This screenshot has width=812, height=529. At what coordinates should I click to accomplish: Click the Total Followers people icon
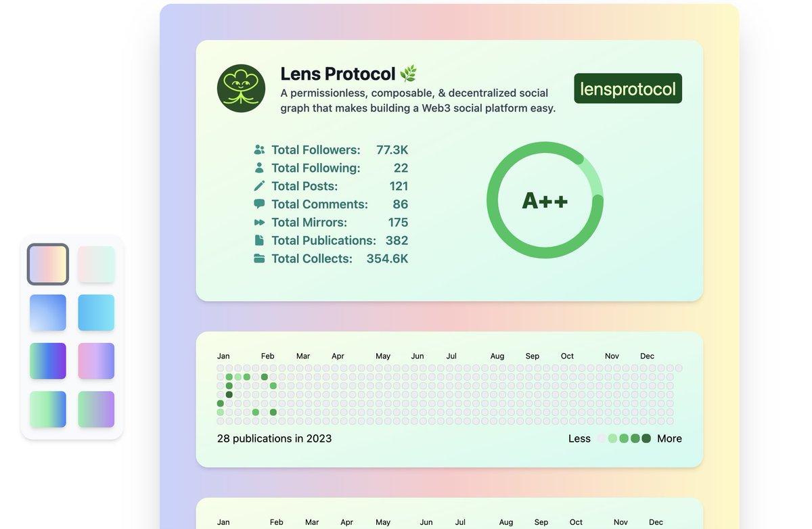tap(259, 149)
